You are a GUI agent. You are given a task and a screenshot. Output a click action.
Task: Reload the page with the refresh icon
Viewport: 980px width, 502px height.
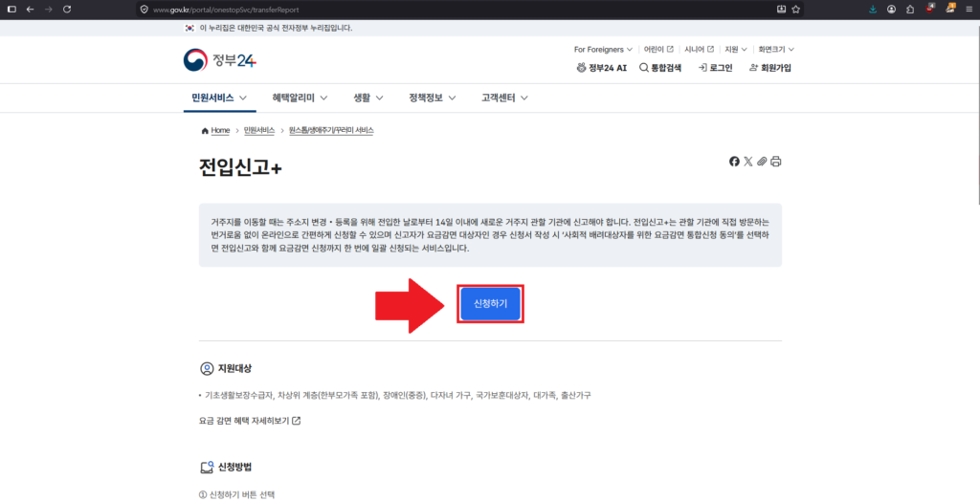[67, 10]
